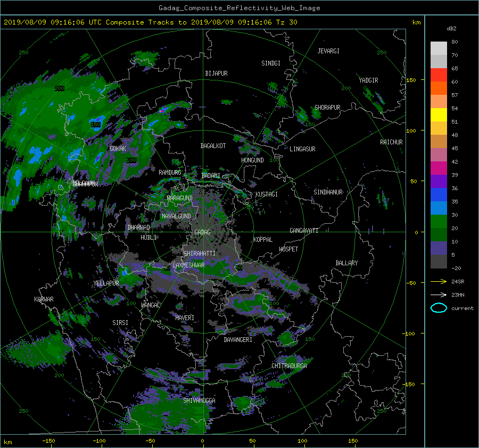Choose the light blue 30-35 dBZ swatch
Screen dimensions: 479x448
click(439, 208)
